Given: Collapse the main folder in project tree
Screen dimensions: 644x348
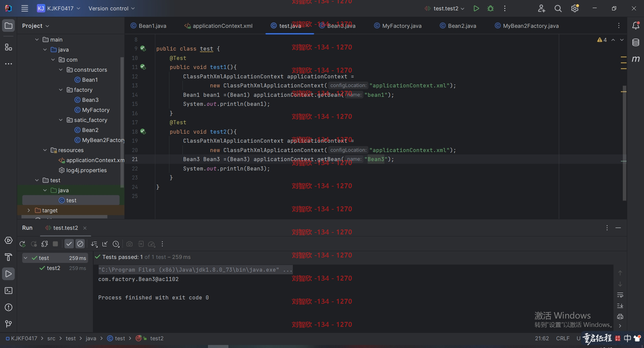Looking at the screenshot, I should click(37, 40).
